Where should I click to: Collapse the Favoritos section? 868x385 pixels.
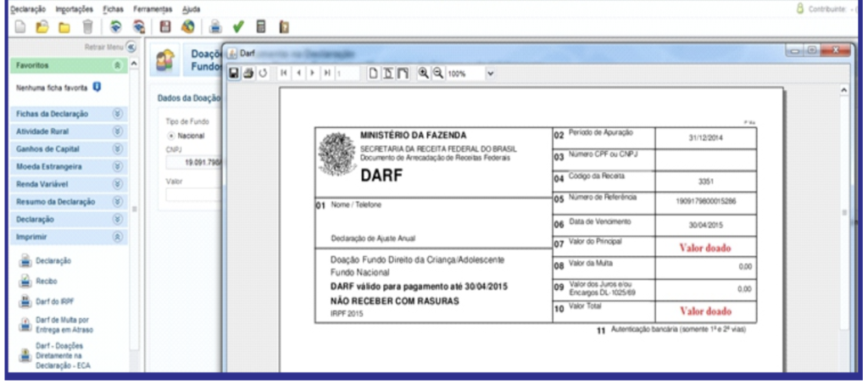pyautogui.click(x=117, y=65)
